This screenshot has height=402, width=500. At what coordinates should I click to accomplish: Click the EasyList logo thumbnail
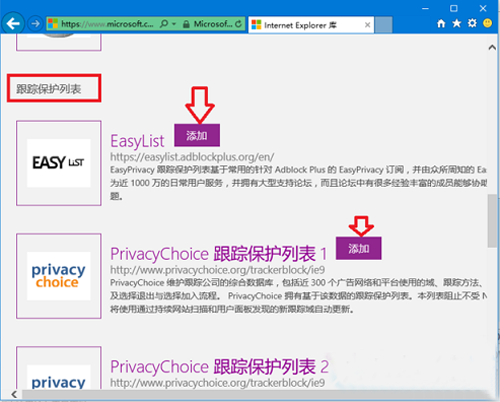point(59,163)
